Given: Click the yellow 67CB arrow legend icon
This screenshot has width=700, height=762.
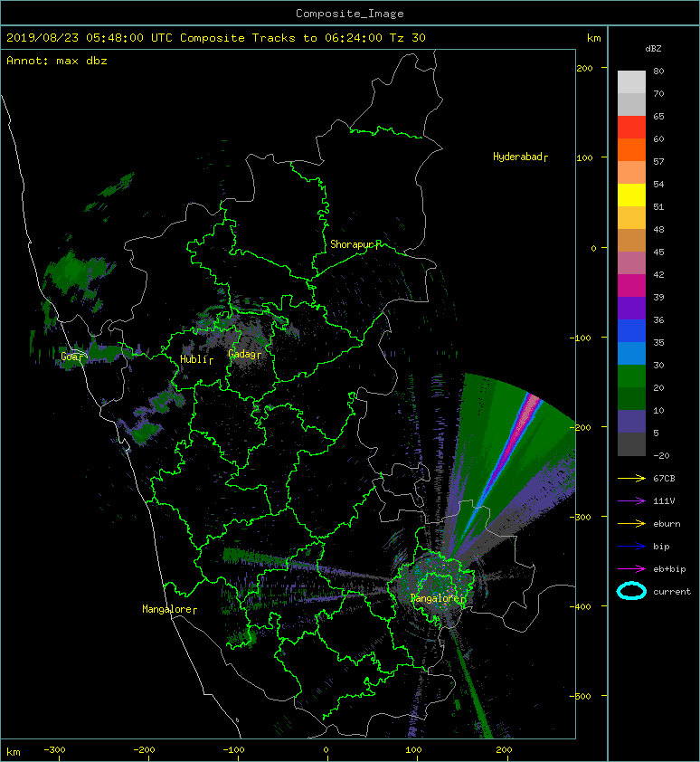Looking at the screenshot, I should pos(631,478).
